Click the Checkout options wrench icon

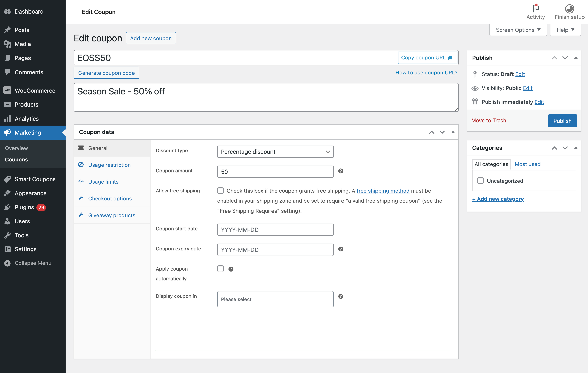[x=81, y=198]
